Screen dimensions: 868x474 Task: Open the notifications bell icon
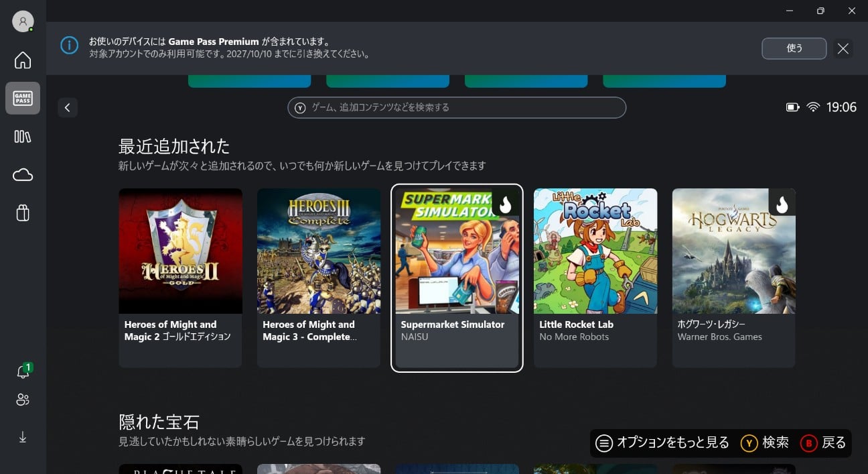pyautogui.click(x=23, y=373)
